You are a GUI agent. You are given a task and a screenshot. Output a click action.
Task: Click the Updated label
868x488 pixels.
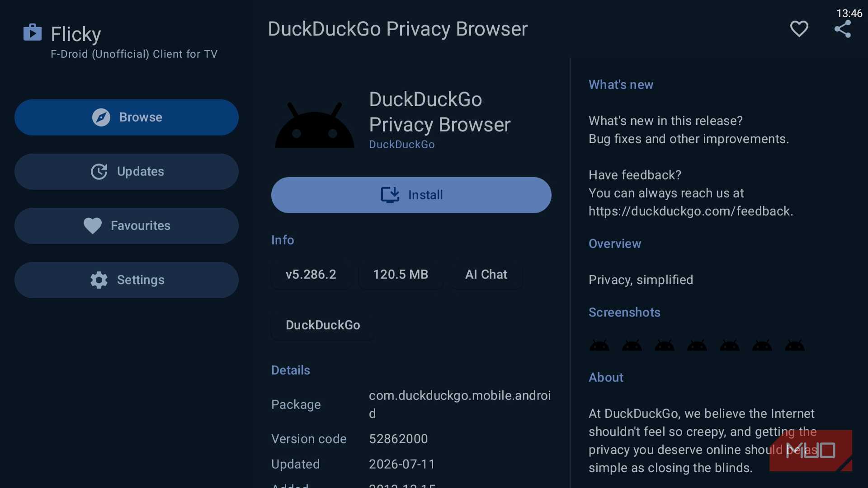(x=295, y=465)
